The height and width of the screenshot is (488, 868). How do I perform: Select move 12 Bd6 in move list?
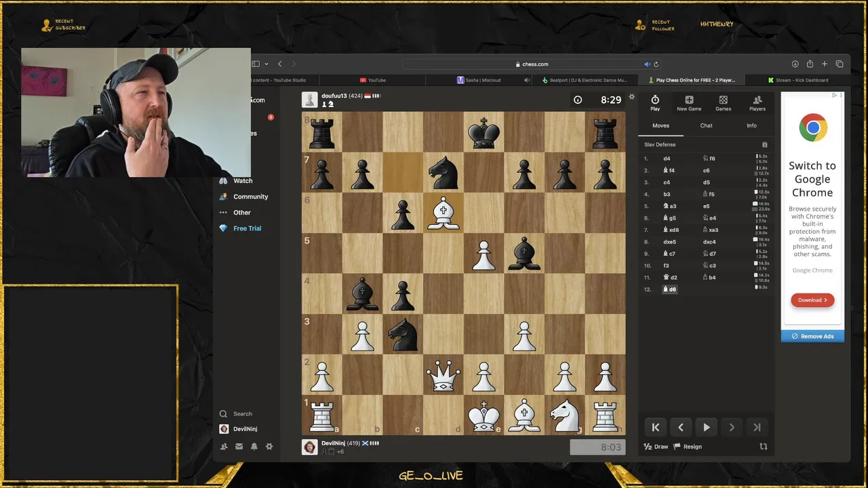coord(669,289)
